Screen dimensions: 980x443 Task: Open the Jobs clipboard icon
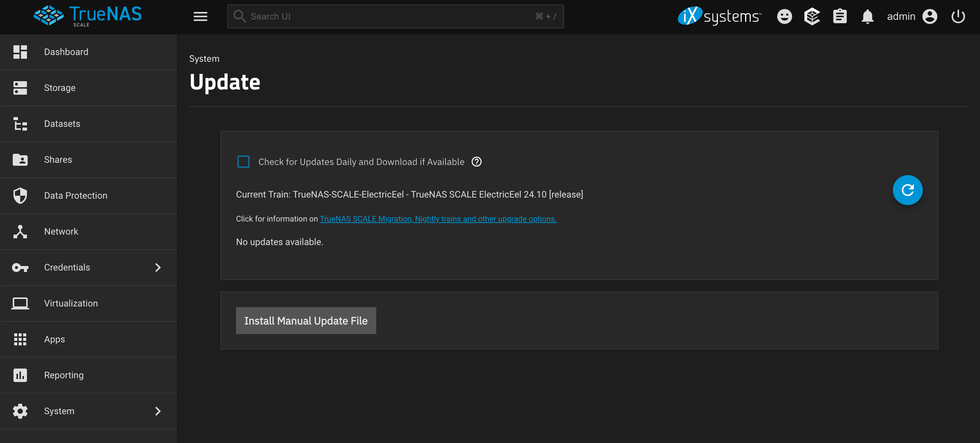pos(840,16)
